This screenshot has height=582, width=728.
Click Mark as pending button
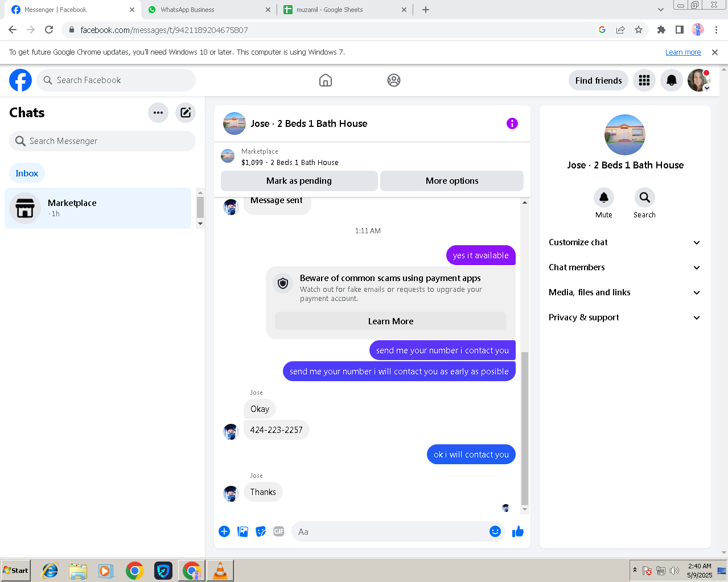(x=299, y=181)
